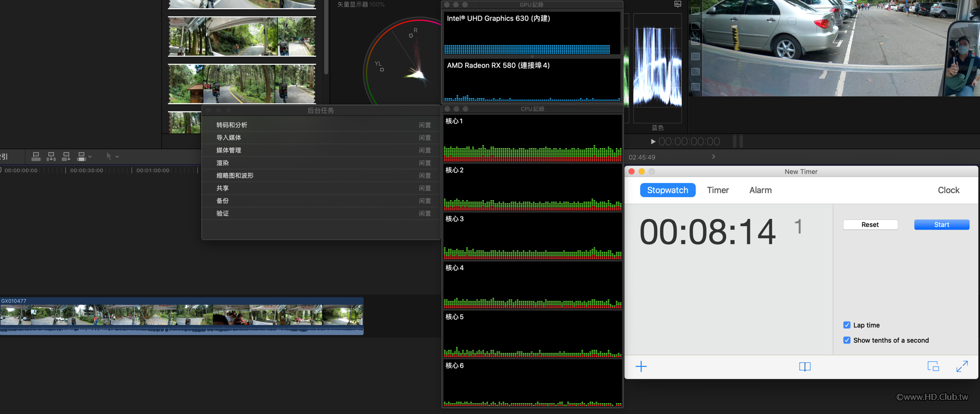This screenshot has width=980, height=414.
Task: Click the play icon beside viewer timecode
Action: coord(653,142)
